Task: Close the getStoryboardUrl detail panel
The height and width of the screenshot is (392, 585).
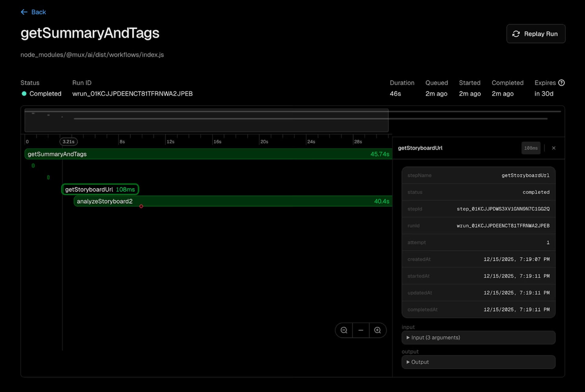Action: [554, 148]
